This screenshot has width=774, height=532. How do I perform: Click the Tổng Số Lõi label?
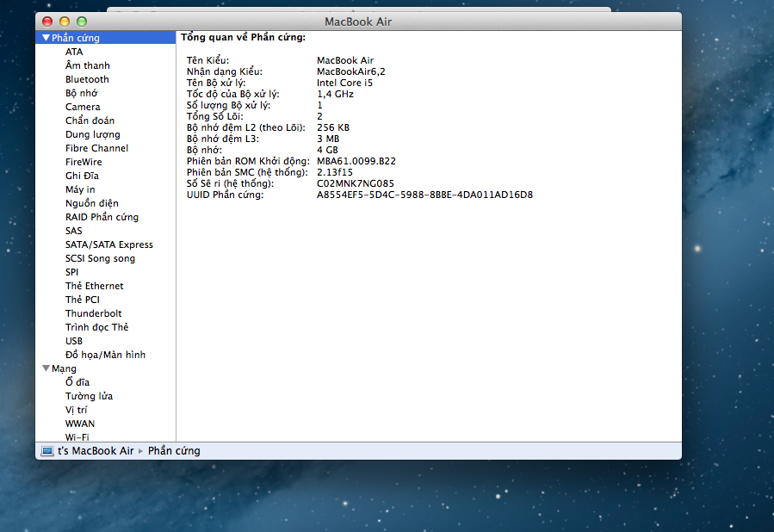coord(214,116)
